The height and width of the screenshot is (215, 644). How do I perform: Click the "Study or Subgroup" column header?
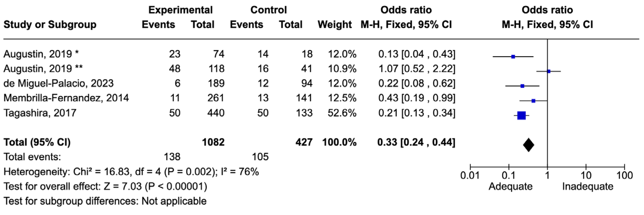(50, 25)
